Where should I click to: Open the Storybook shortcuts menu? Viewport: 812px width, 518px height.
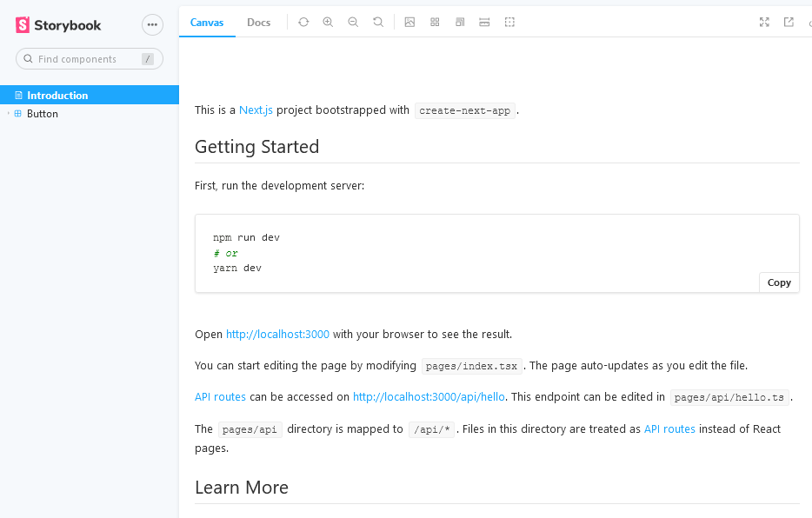tap(152, 24)
